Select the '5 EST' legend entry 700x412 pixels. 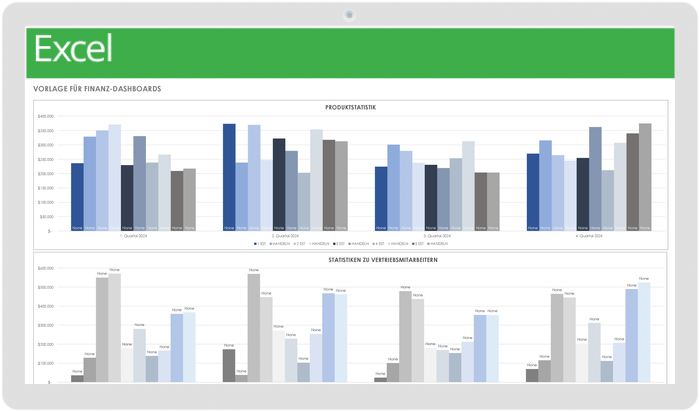tap(417, 244)
